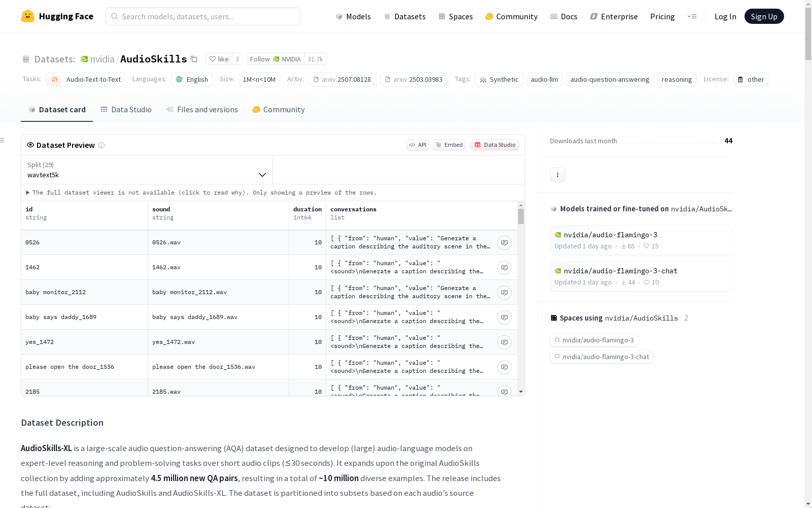Click the yes_1472.wav sound cell
This screenshot has width=812, height=508.
(x=218, y=342)
